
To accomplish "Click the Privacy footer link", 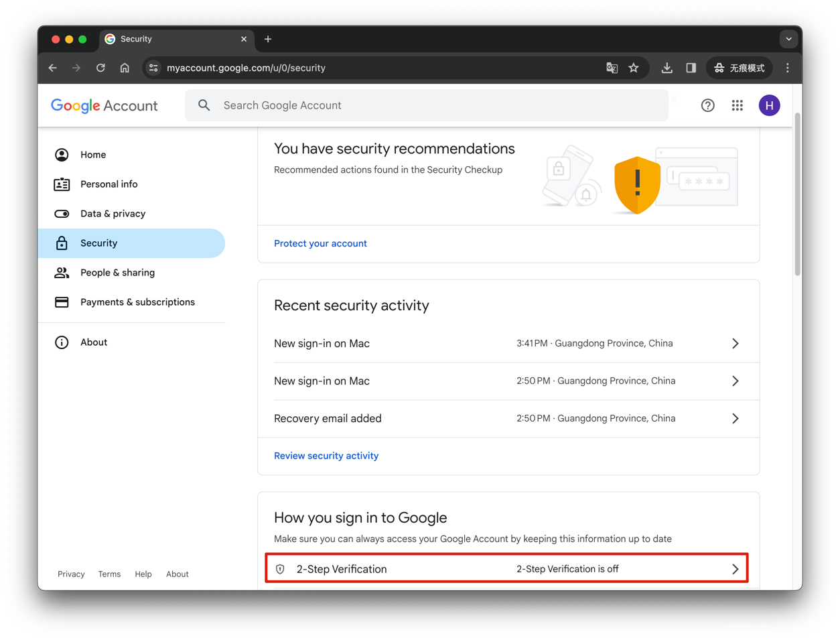I will click(71, 574).
